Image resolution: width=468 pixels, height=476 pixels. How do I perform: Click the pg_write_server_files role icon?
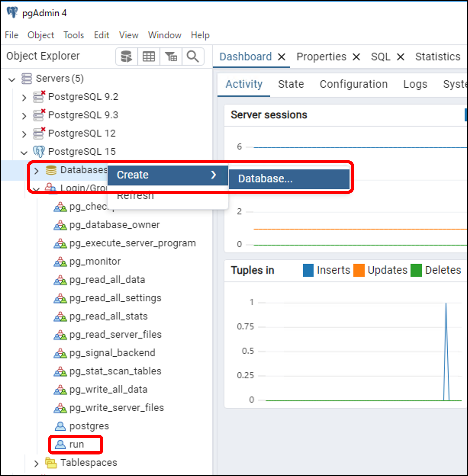tap(60, 408)
